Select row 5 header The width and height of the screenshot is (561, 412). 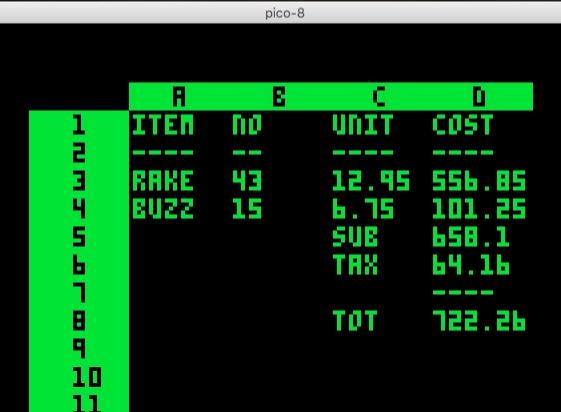click(x=79, y=237)
